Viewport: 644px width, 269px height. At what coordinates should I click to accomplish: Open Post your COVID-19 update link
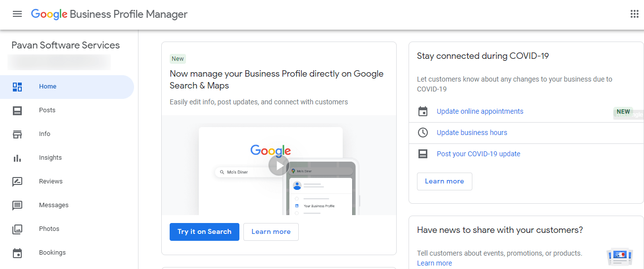click(478, 154)
